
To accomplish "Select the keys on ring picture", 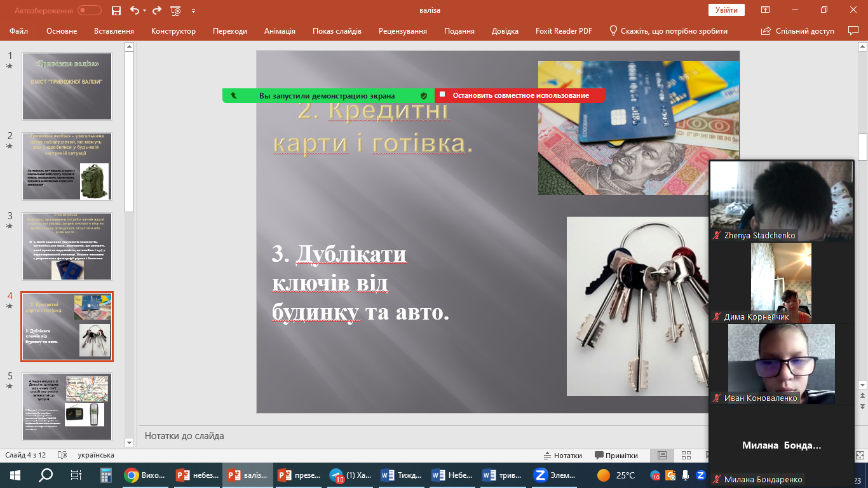I will pos(637,306).
